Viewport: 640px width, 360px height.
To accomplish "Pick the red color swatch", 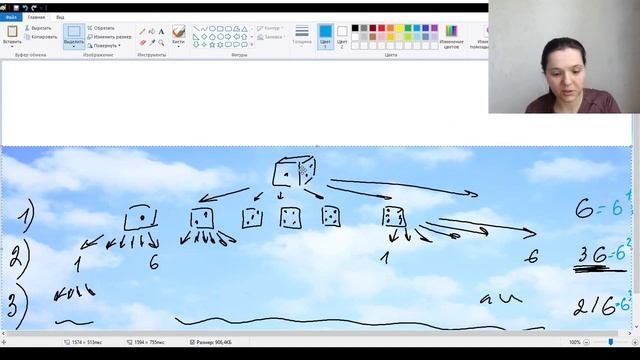I will (x=382, y=28).
